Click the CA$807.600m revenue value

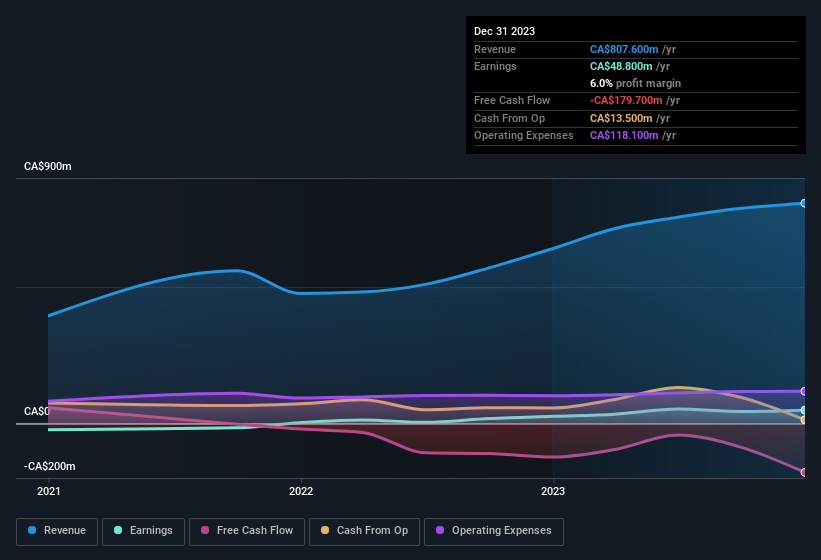[624, 49]
